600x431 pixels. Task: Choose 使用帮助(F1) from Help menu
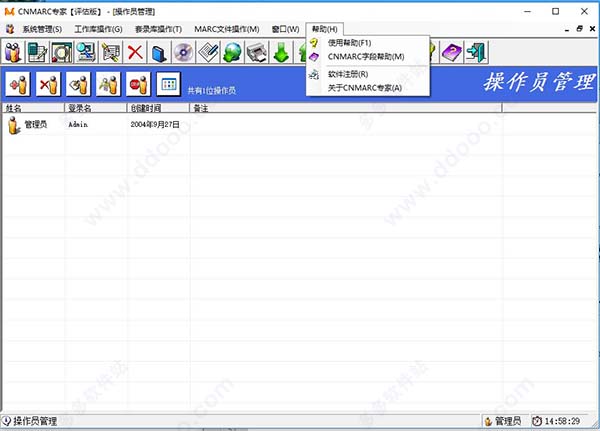349,43
